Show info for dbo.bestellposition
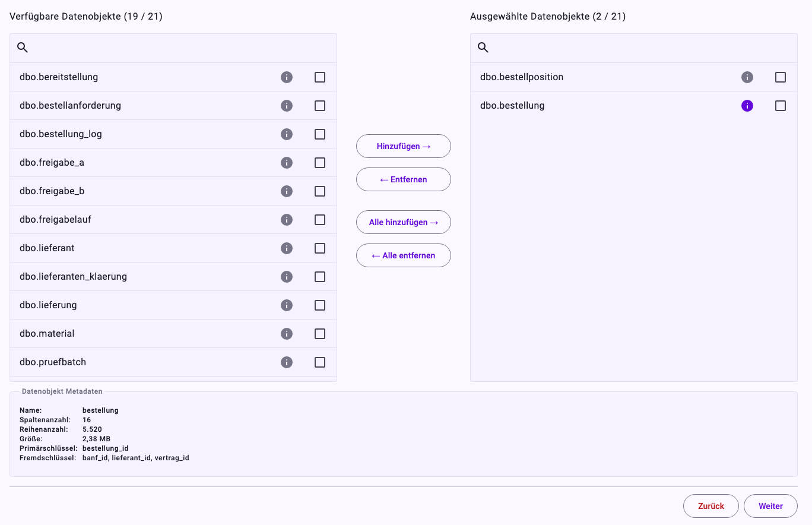 [747, 77]
